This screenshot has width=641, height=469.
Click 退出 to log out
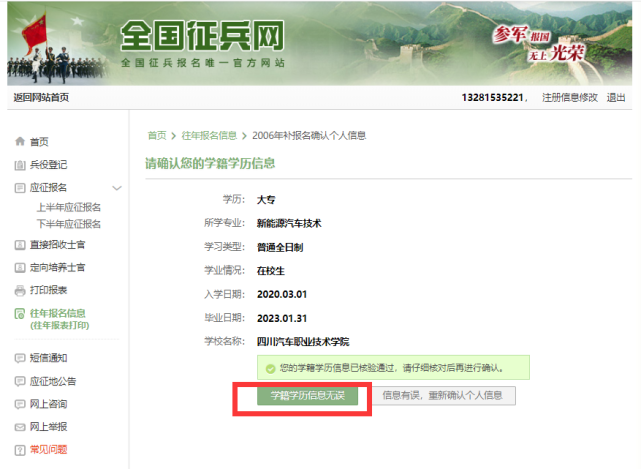[616, 97]
